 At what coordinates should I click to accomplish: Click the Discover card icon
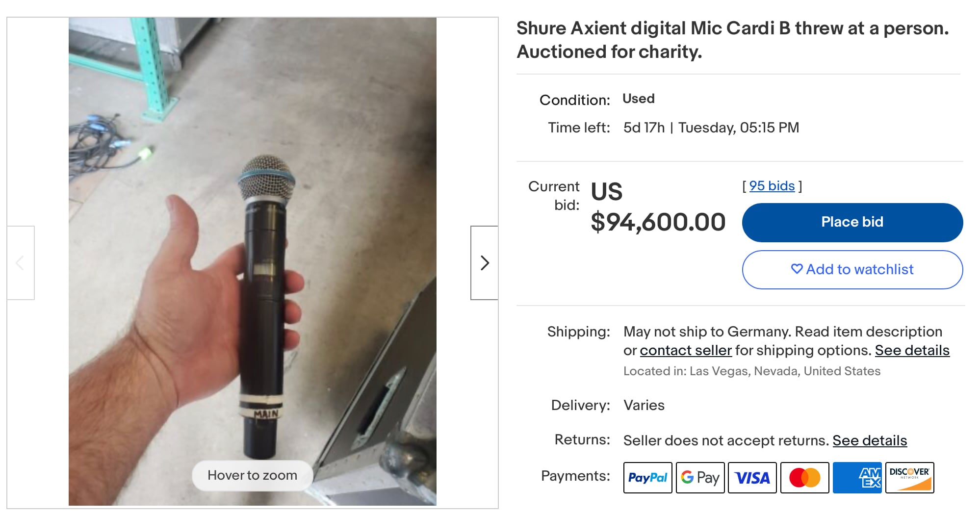909,477
